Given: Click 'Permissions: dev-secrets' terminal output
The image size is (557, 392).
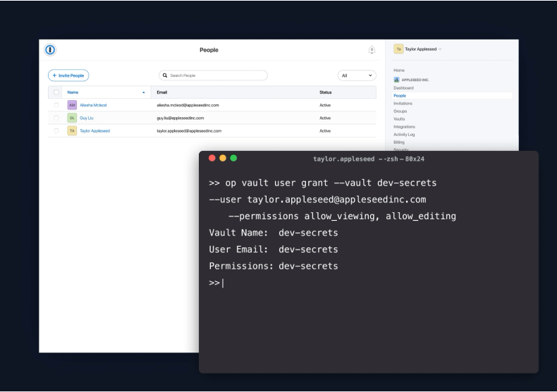Looking at the screenshot, I should coord(274,267).
